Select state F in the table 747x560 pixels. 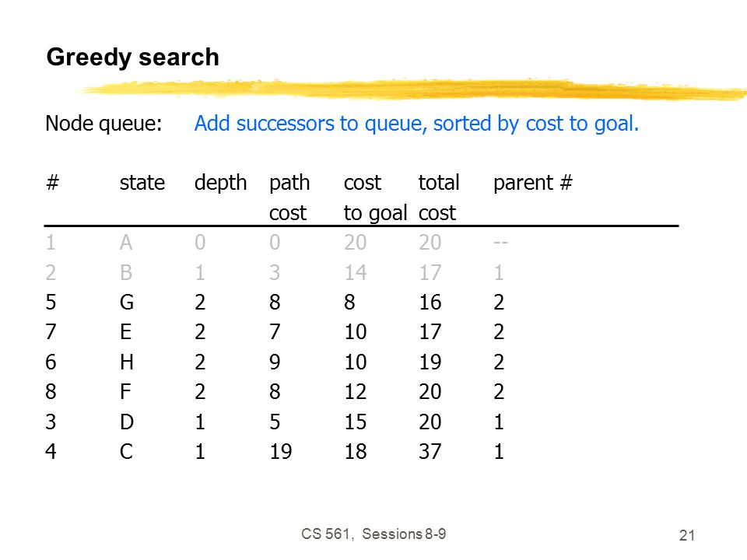coord(125,391)
